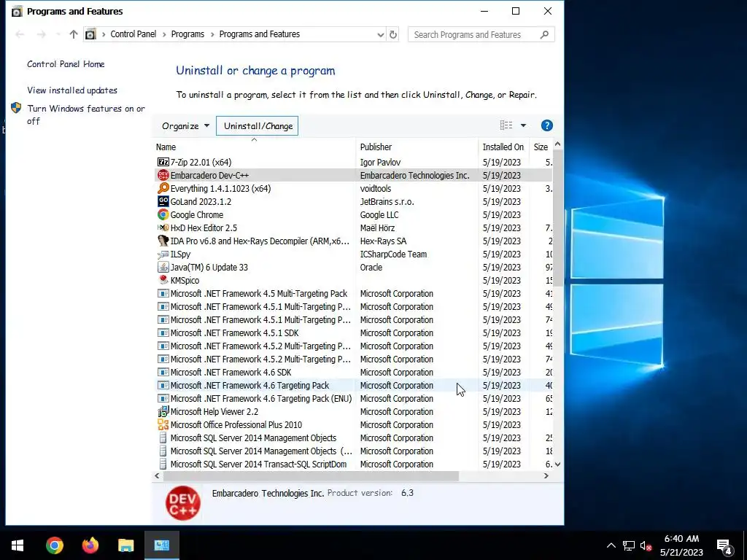Sort by the Installed On column header
This screenshot has height=560, width=747.
pos(503,147)
